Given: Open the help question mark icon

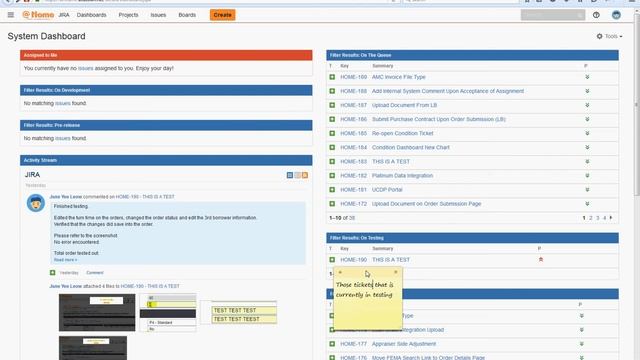Looking at the screenshot, I should [596, 15].
